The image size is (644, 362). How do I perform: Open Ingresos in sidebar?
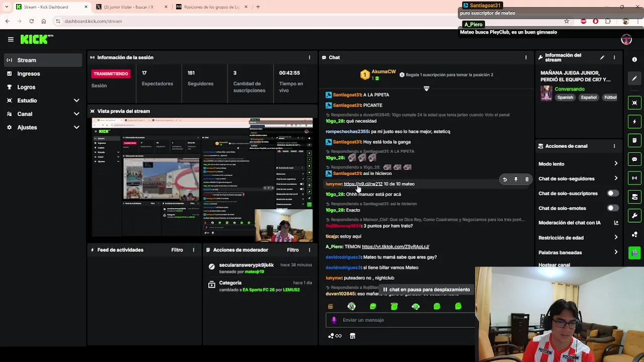point(43,74)
